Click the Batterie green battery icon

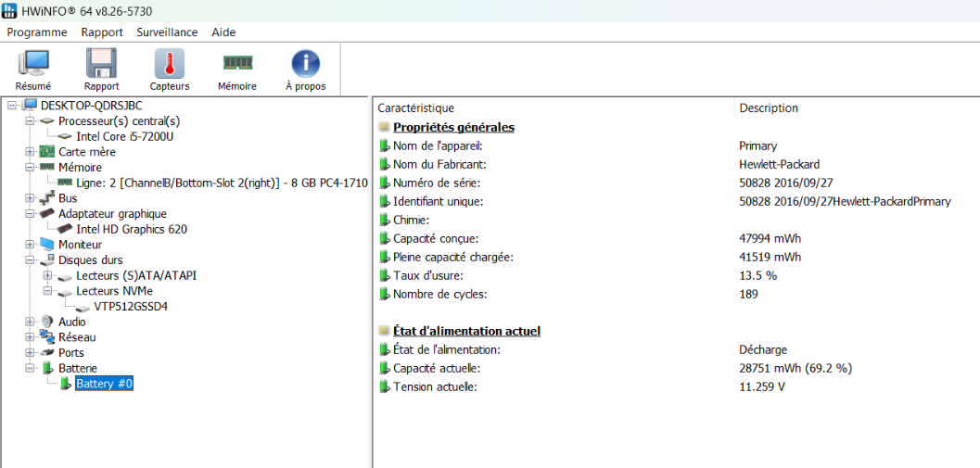click(x=47, y=368)
